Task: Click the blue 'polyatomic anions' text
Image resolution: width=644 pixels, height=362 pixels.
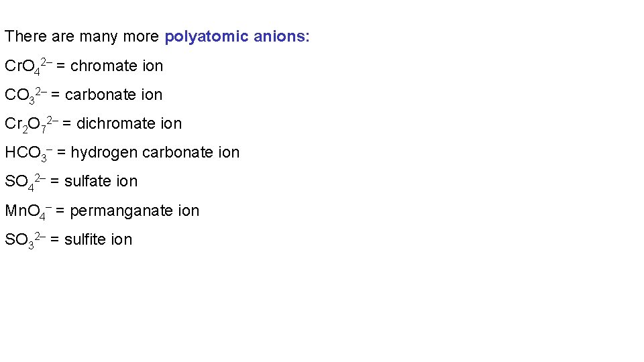Action: pos(235,37)
